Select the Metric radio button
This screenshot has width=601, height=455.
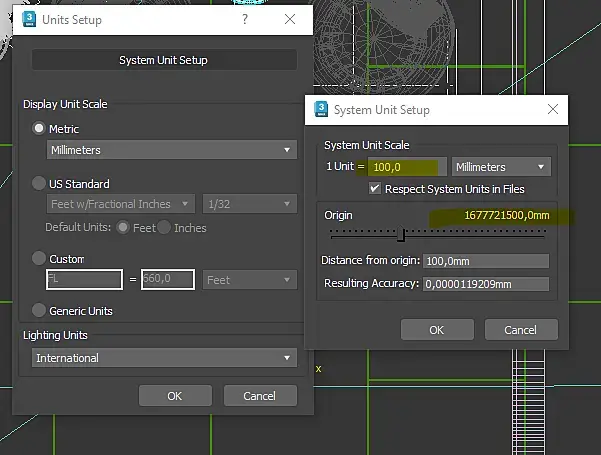[x=39, y=128]
